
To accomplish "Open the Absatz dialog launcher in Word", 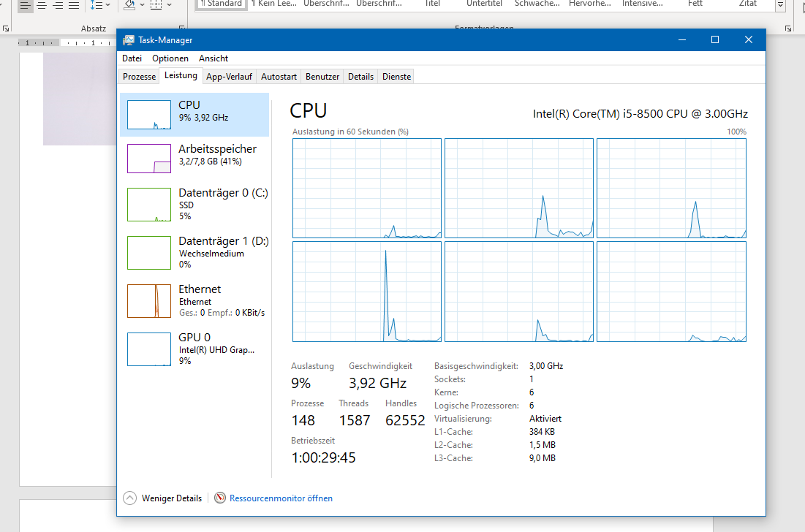I will click(x=182, y=28).
